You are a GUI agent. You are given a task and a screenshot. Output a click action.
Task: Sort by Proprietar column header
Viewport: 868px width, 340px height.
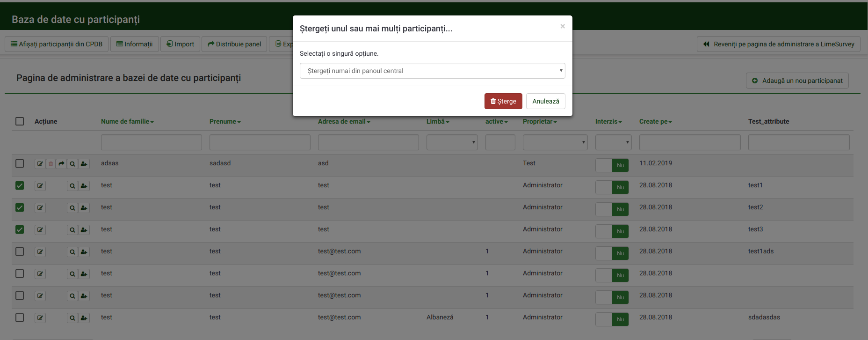tap(540, 121)
